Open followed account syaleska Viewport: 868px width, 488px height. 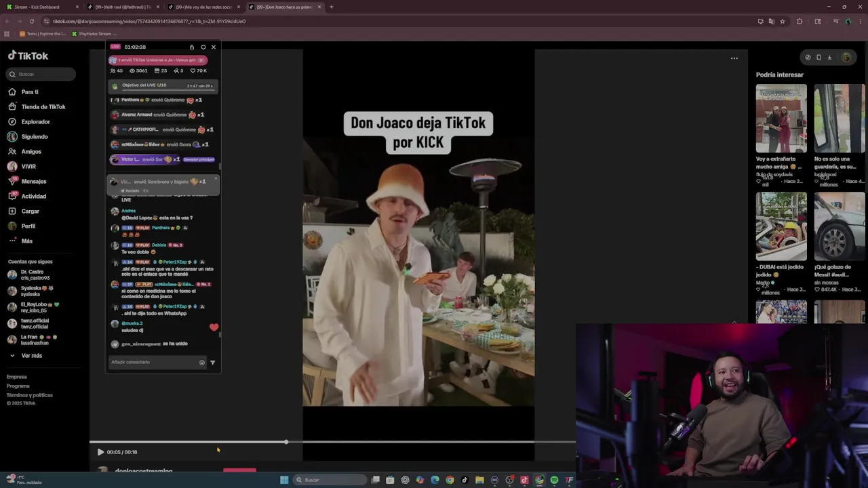point(31,291)
